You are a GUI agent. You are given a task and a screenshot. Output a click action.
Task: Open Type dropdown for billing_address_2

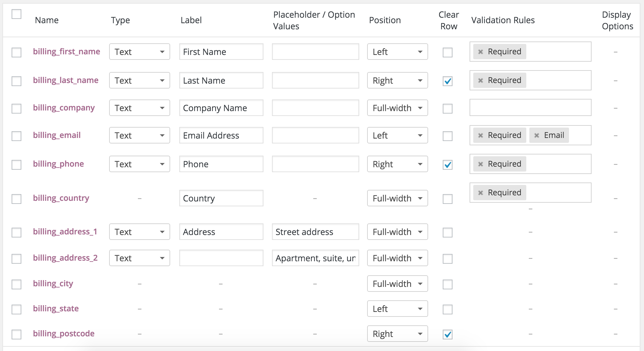pos(140,258)
